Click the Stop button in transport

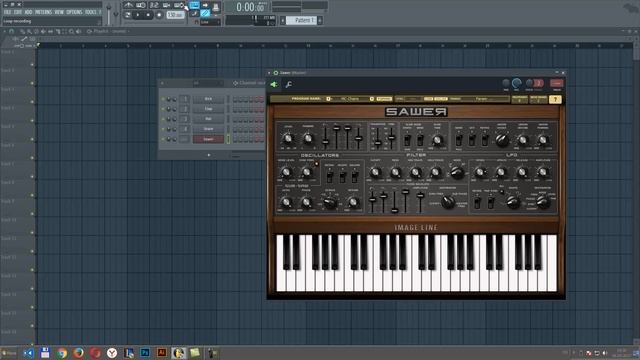[x=148, y=15]
